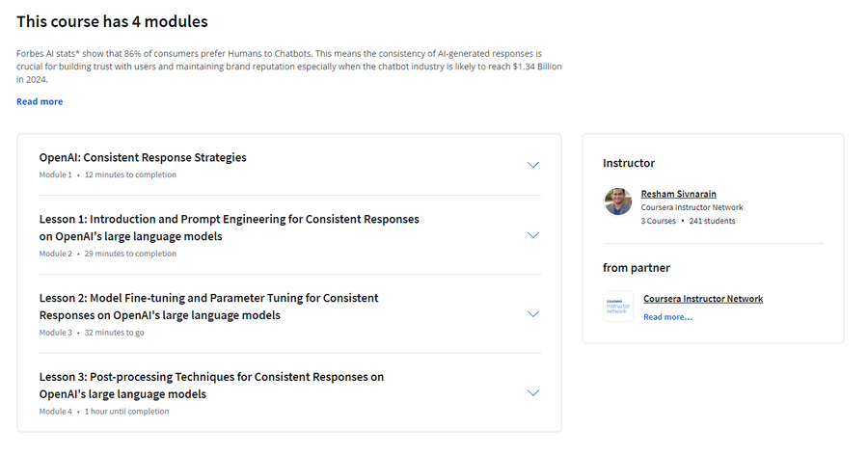868x456 pixels.
Task: Select Lesson 3 Post-processing Techniques title
Action: [x=211, y=386]
